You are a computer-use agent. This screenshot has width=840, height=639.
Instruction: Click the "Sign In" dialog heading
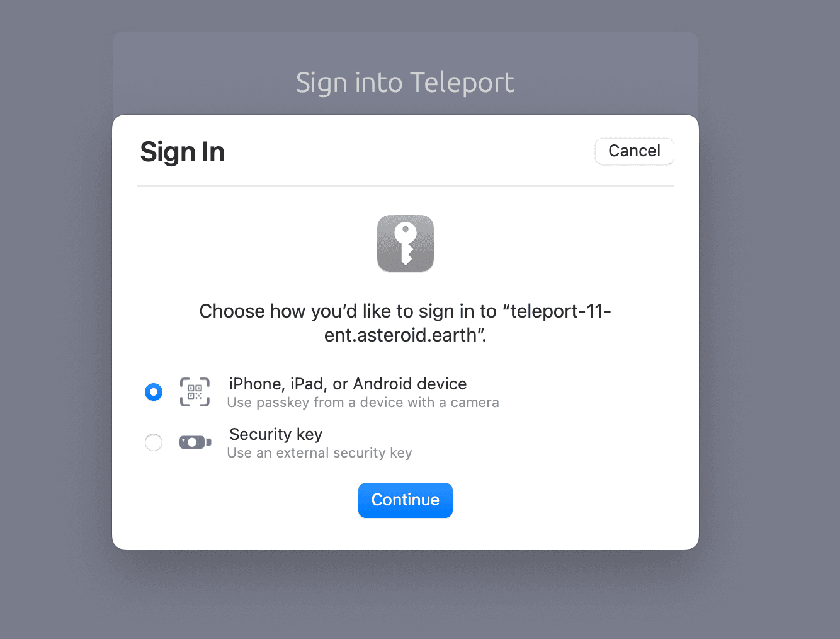183,152
